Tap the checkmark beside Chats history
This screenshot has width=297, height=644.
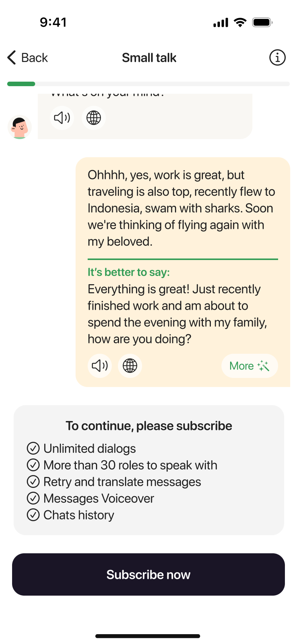click(x=33, y=515)
